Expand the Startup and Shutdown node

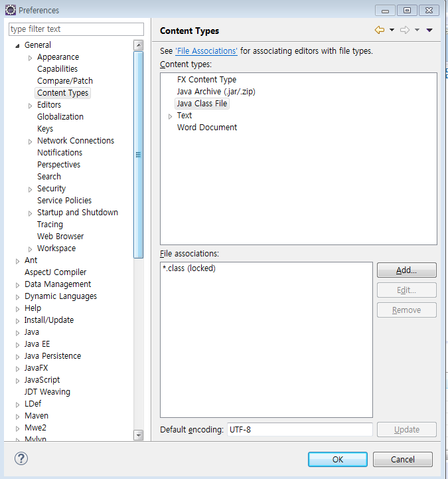[x=30, y=213]
